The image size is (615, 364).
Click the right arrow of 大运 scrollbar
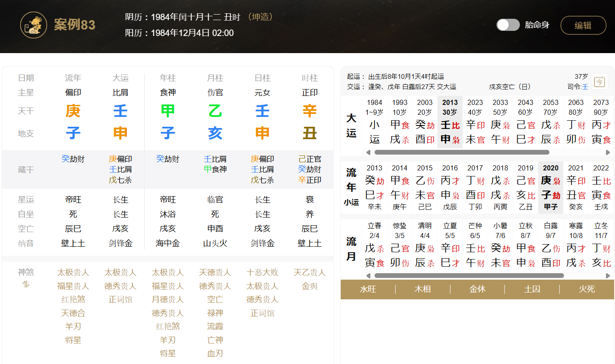pyautogui.click(x=608, y=152)
